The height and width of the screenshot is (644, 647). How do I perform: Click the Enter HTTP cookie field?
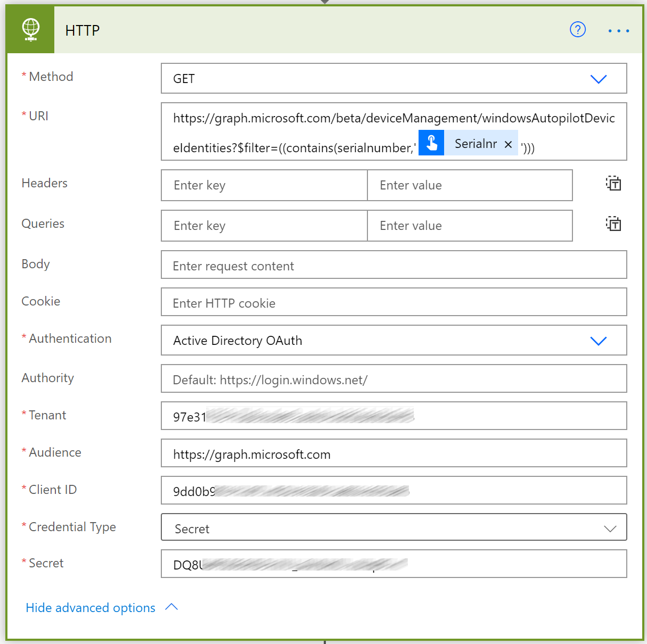point(394,302)
